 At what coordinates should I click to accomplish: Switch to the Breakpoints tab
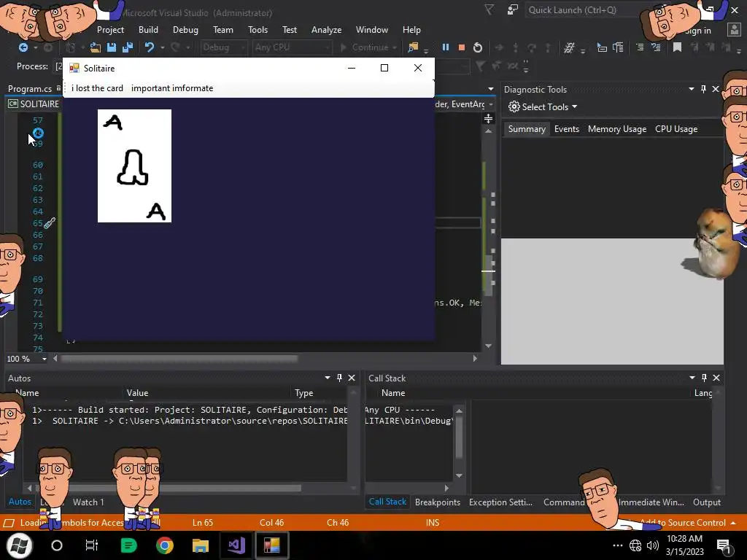(x=438, y=502)
